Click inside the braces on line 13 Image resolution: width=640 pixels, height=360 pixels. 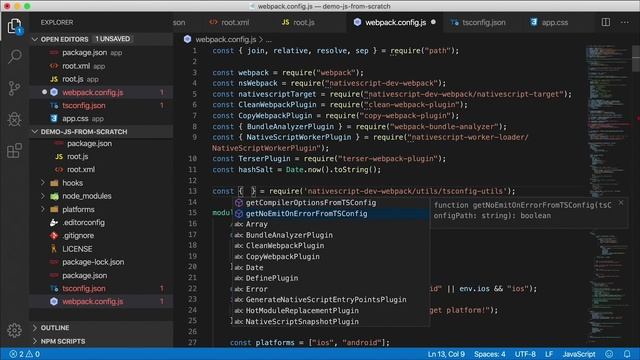click(247, 191)
